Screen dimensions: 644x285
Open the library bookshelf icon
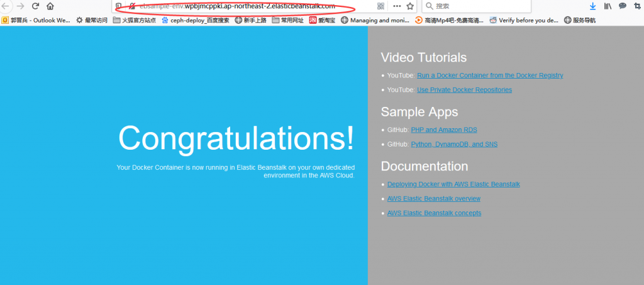[x=608, y=6]
